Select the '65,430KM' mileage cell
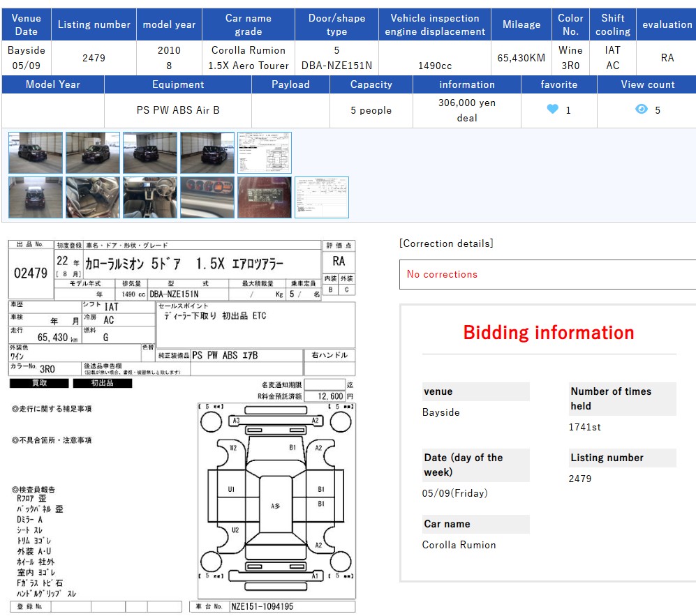The width and height of the screenshot is (696, 616). pyautogui.click(x=521, y=58)
